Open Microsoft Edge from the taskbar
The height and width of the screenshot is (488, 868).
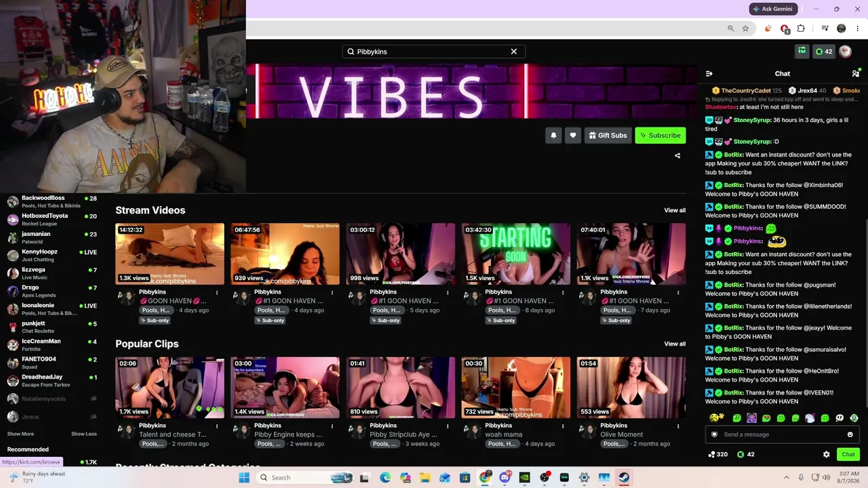385,478
